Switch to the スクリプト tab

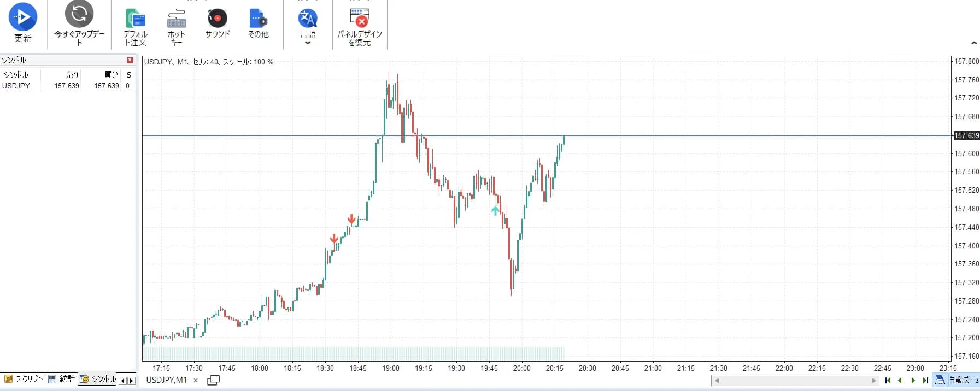pyautogui.click(x=24, y=379)
